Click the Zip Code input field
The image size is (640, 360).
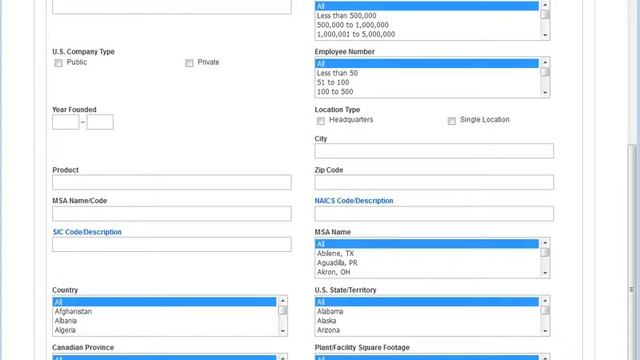click(434, 182)
